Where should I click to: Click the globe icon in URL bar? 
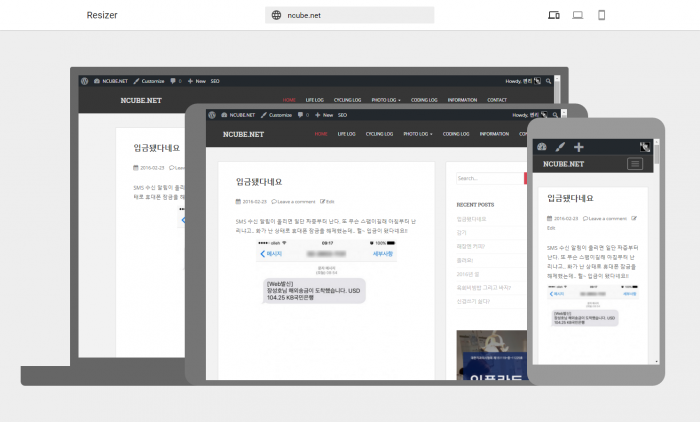pos(276,15)
